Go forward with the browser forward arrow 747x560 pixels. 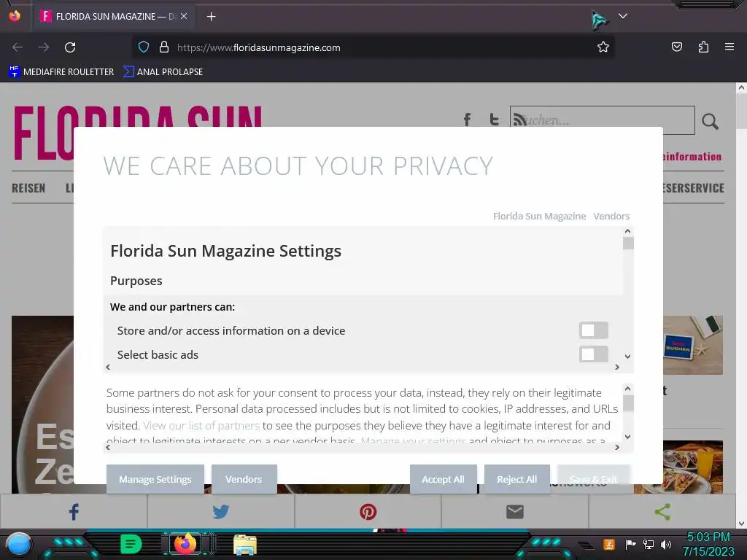point(44,47)
